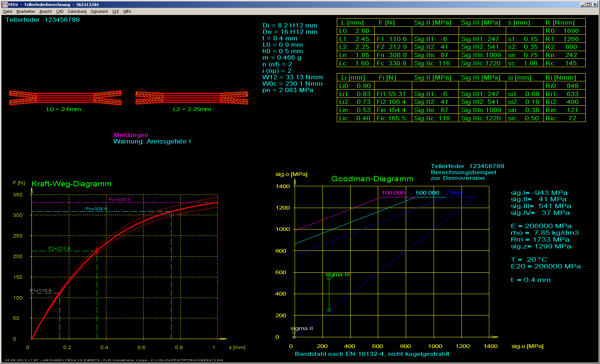This screenshot has height=364, width=600.
Task: Click the Kraft-Weg-Diagramm title
Action: 71,184
